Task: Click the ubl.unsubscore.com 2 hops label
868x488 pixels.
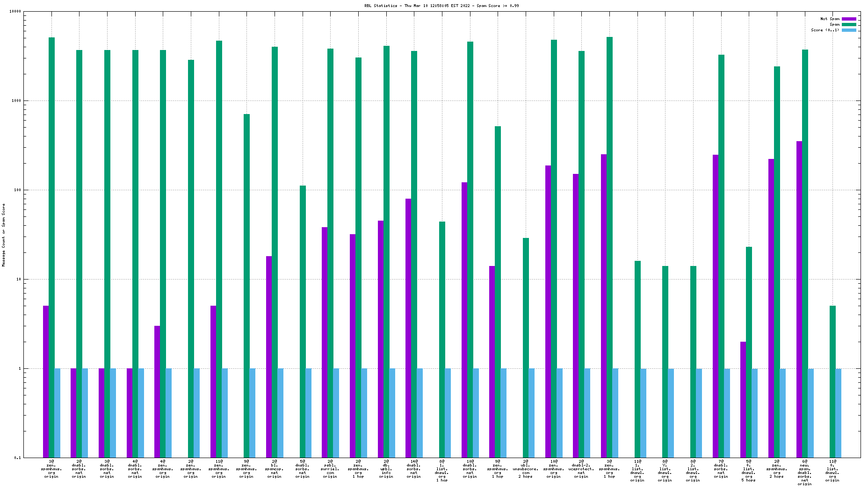Action: click(x=526, y=469)
